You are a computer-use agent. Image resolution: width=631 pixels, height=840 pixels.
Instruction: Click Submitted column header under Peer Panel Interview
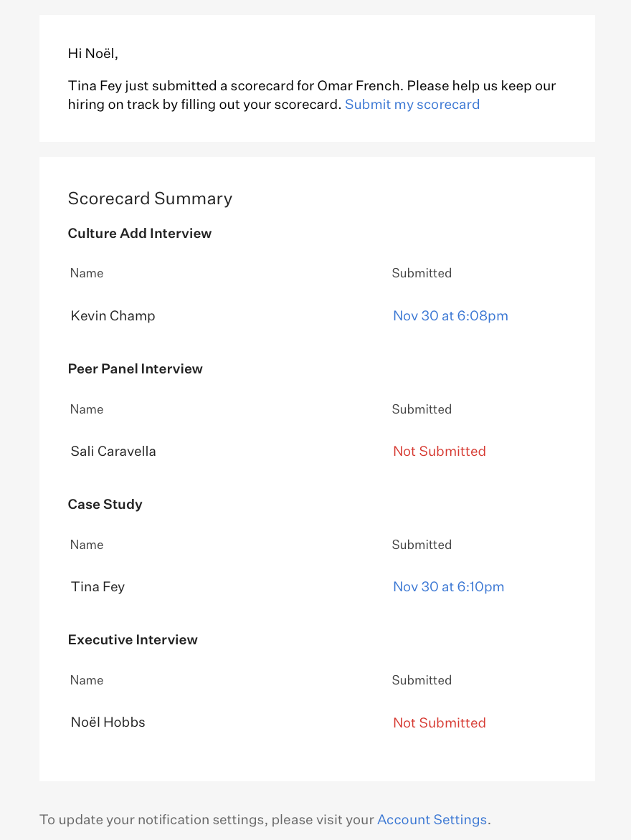pos(422,409)
